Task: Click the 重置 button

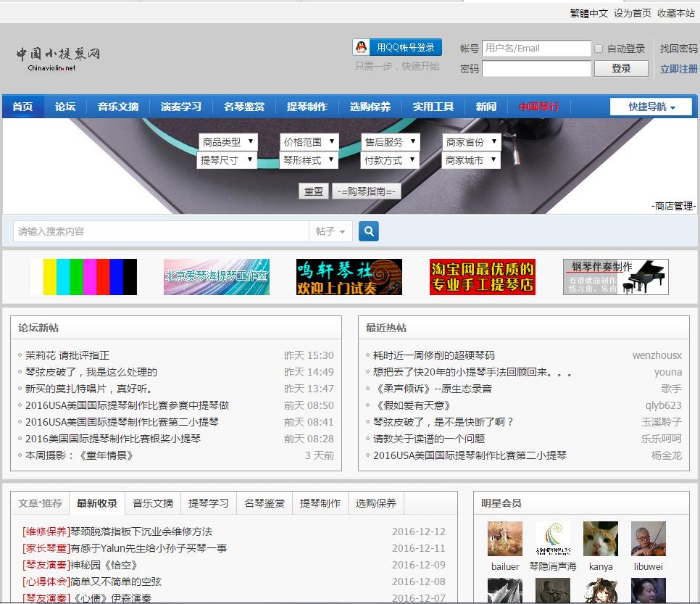Action: pyautogui.click(x=313, y=191)
